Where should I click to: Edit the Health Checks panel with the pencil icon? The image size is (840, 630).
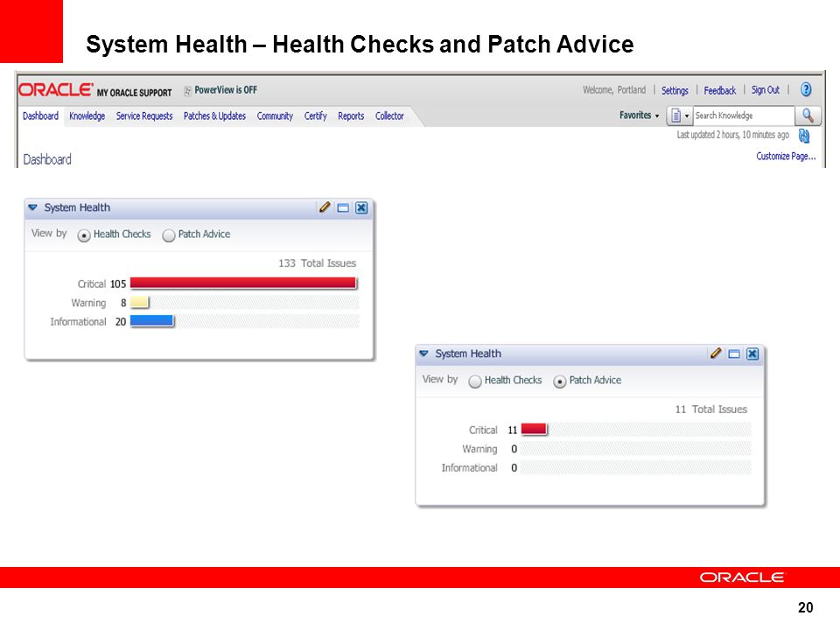click(325, 207)
